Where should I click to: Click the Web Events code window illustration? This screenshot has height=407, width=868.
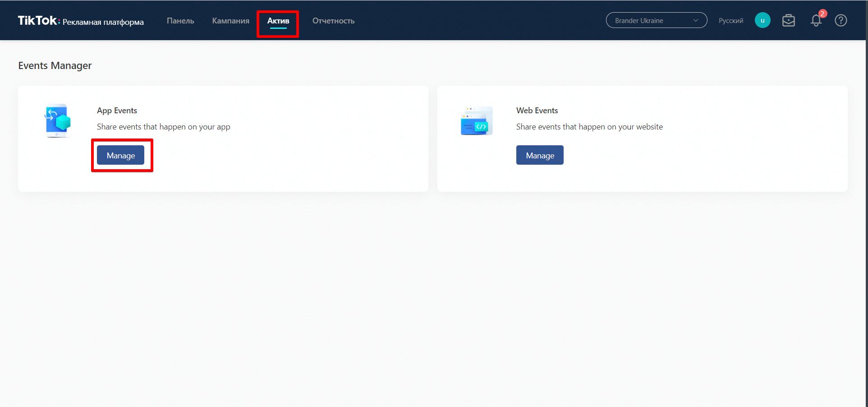click(x=477, y=121)
